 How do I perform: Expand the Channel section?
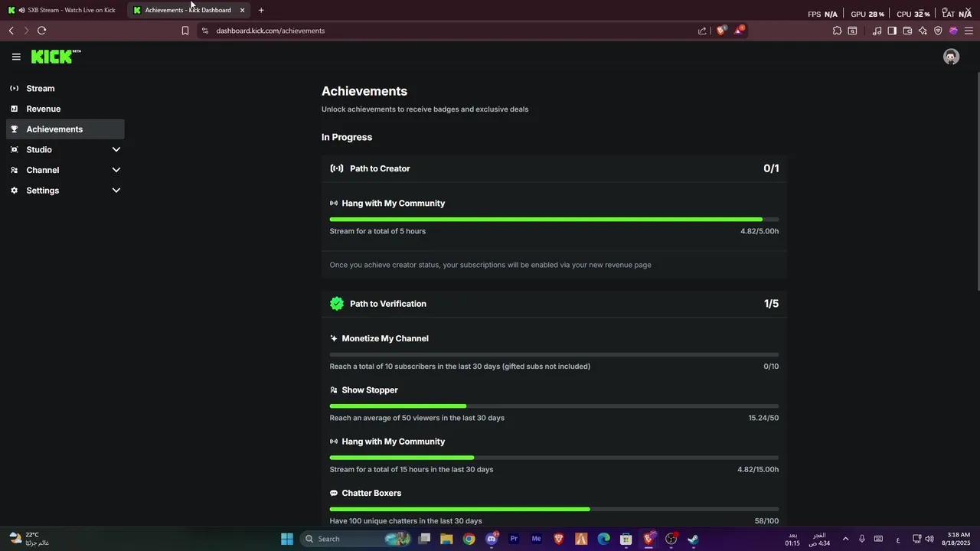(66, 170)
